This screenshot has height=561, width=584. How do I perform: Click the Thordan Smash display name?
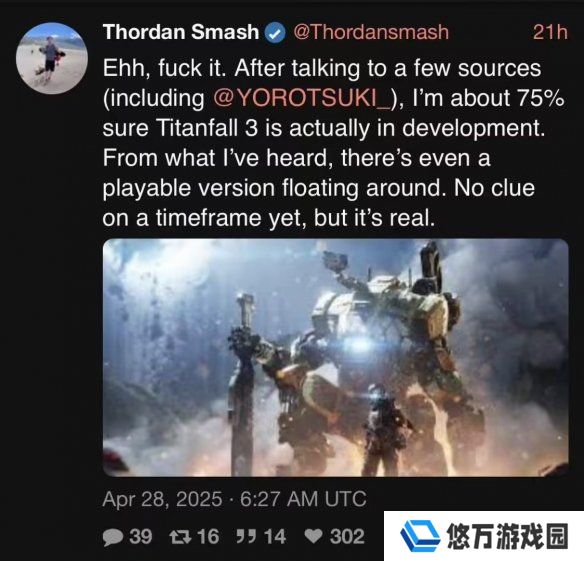pos(181,32)
